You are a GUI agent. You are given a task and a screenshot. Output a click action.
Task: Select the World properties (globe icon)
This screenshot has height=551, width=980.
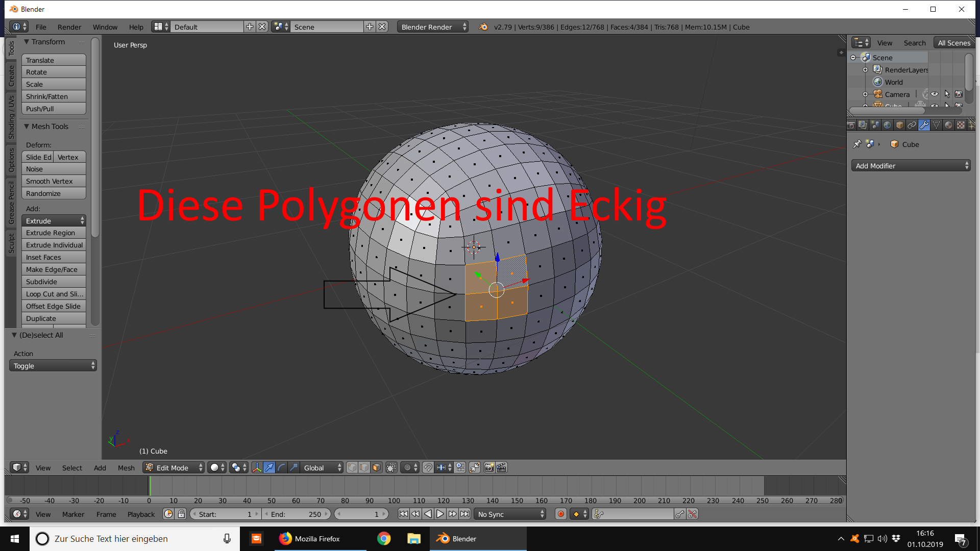[888, 125]
